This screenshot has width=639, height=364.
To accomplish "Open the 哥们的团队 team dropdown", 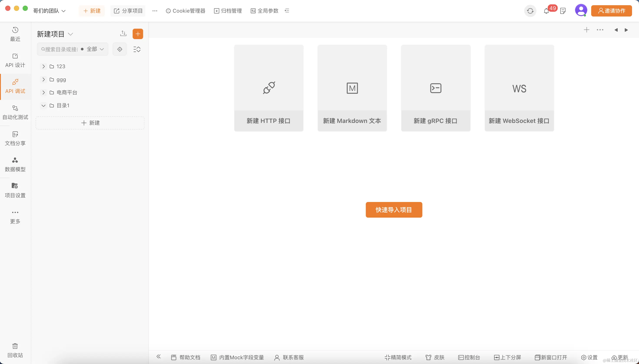I will (x=49, y=11).
